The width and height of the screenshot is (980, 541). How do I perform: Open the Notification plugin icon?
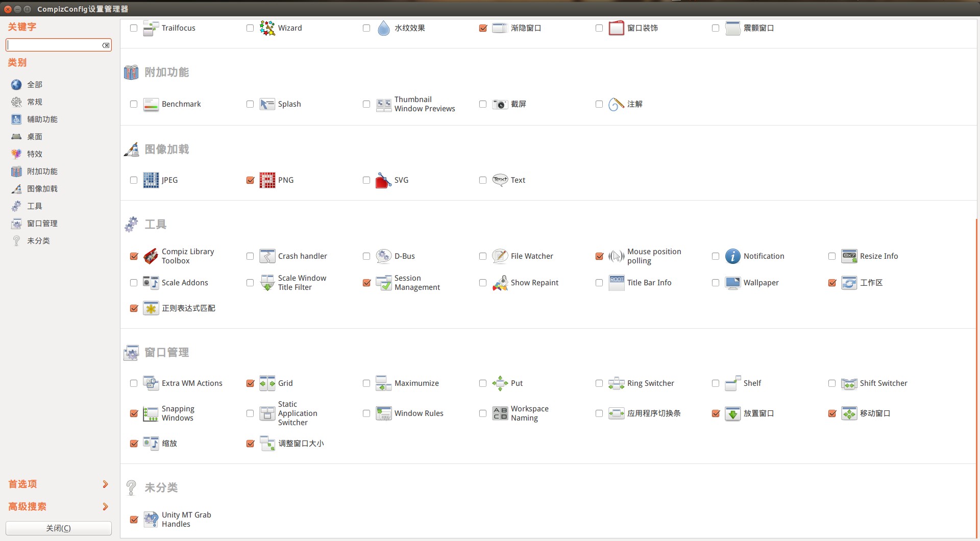pos(733,256)
